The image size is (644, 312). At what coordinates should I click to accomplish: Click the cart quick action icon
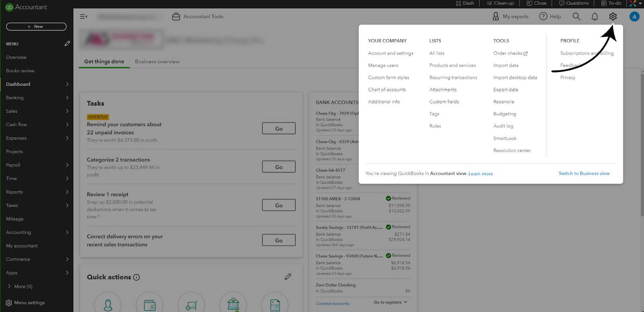192,305
